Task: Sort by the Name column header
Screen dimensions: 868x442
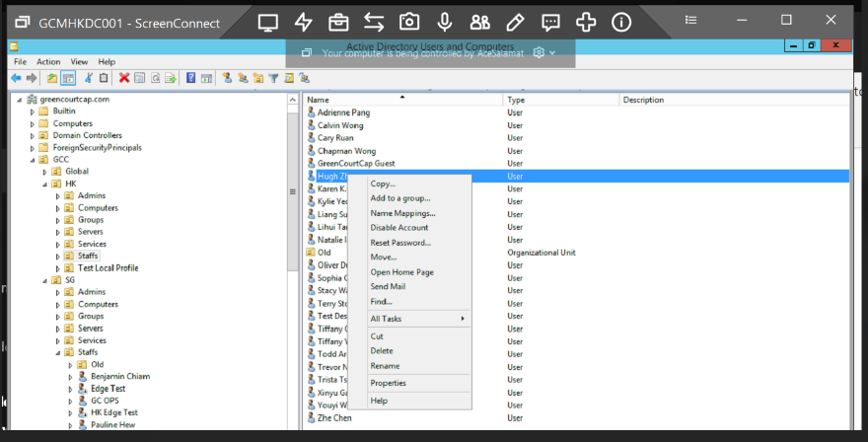Action: [x=403, y=100]
